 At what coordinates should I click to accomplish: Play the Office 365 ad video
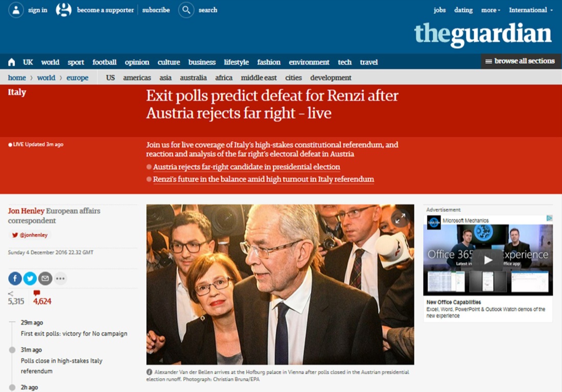[x=488, y=260]
